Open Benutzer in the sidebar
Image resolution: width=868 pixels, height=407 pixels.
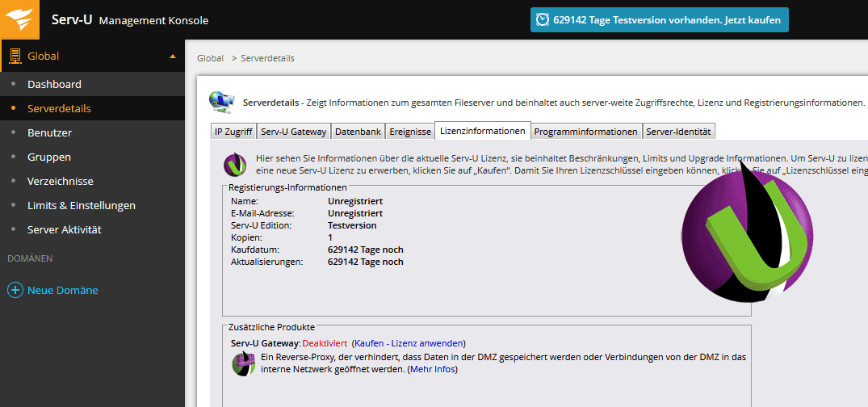(x=49, y=133)
